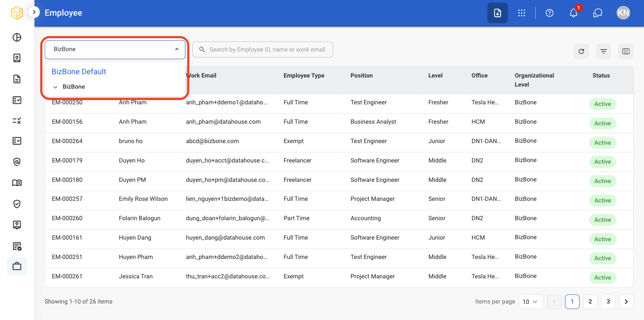The image size is (644, 320).
Task: Open the pie chart dashboard sidebar icon
Action: [x=17, y=38]
